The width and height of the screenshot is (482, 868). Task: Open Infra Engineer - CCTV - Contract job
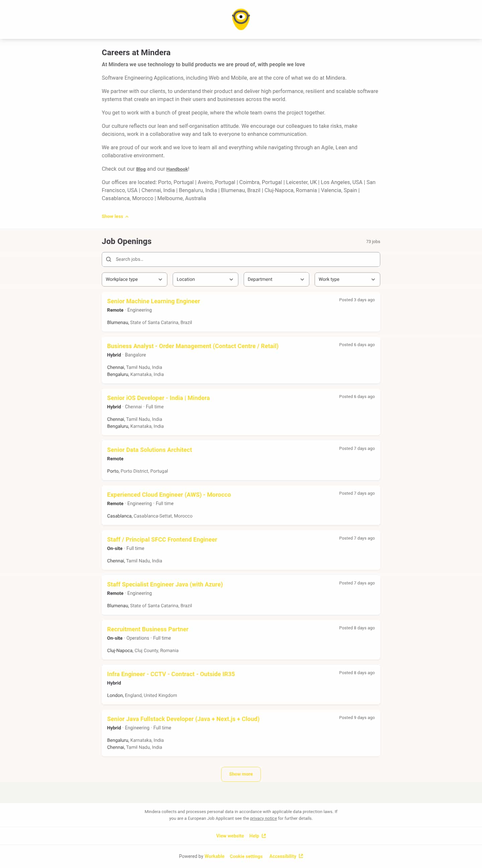pyautogui.click(x=171, y=674)
